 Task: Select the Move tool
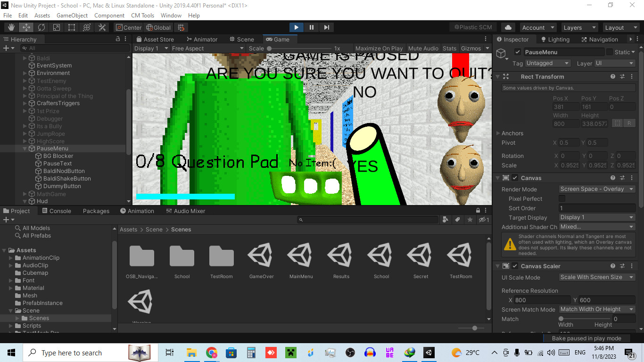tap(26, 27)
